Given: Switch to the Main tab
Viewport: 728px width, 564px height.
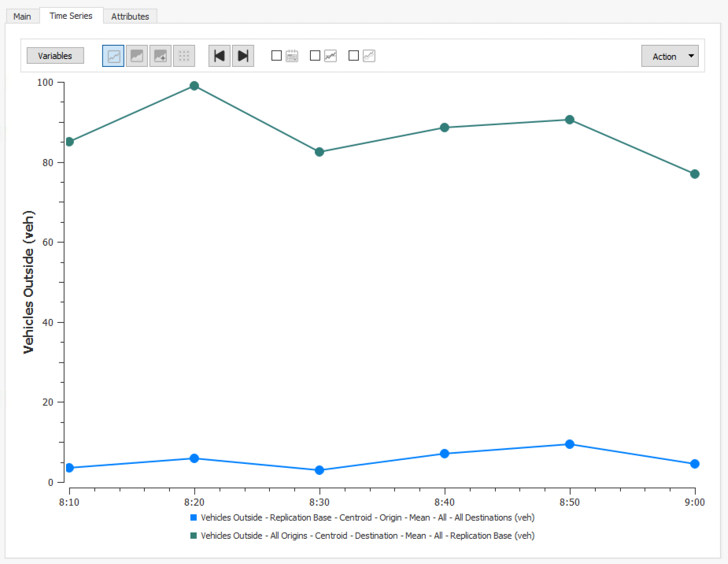Looking at the screenshot, I should click(x=22, y=16).
